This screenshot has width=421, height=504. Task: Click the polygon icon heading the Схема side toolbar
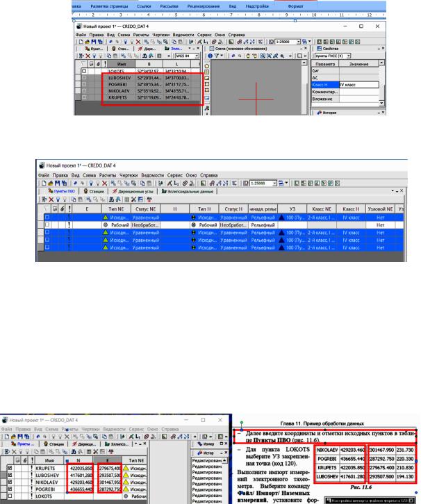(207, 66)
